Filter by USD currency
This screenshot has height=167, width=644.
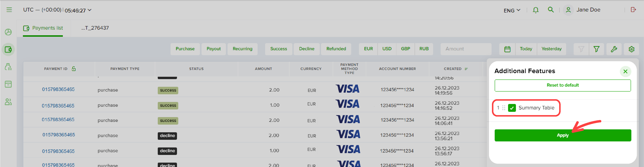click(387, 49)
